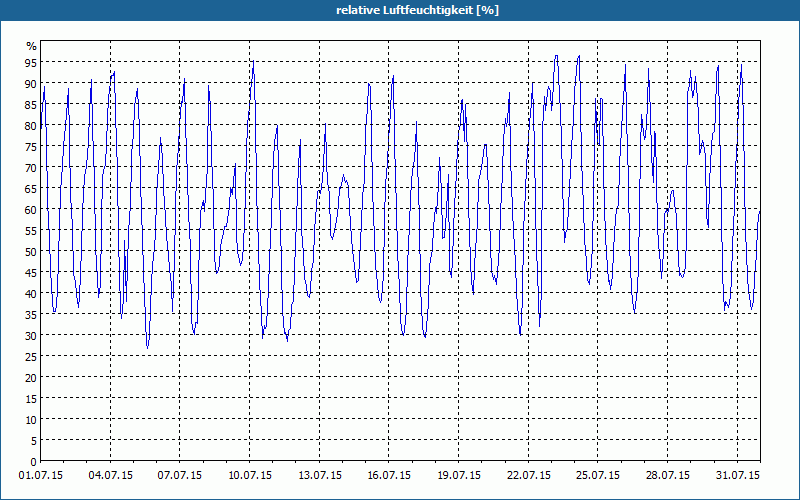
Task: Click the 10.07.15 axis date
Action: [249, 475]
